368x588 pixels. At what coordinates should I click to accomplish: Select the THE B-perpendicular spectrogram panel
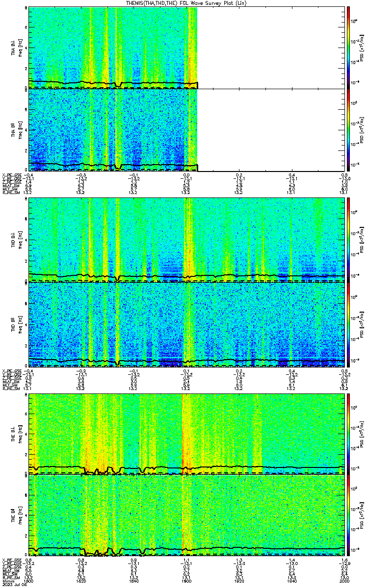(187, 433)
